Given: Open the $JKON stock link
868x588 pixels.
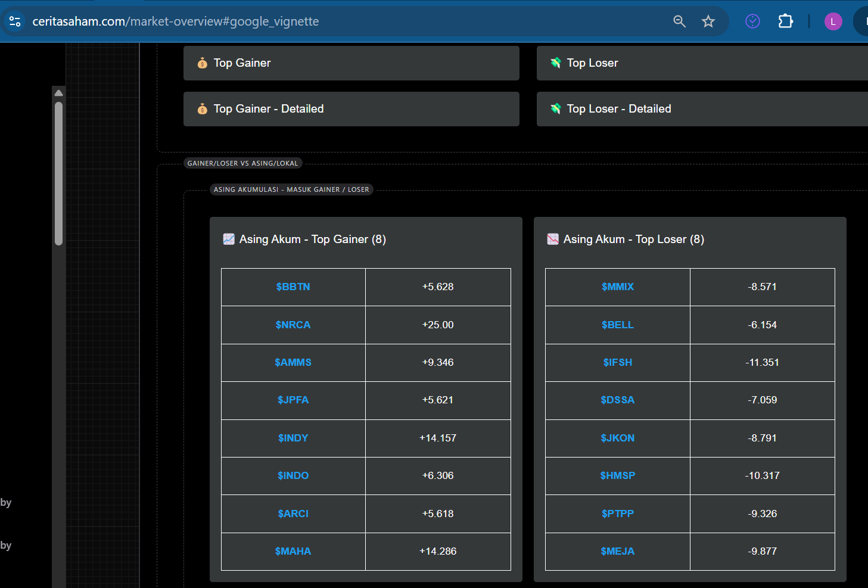Looking at the screenshot, I should [x=618, y=438].
